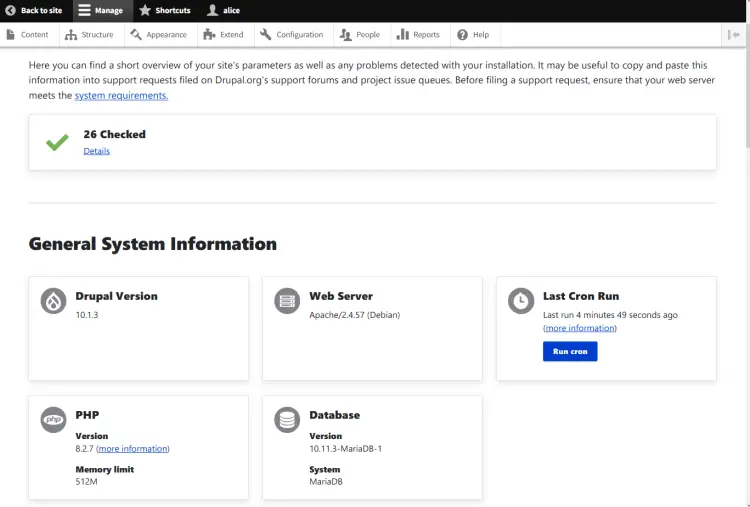This screenshot has height=507, width=750.
Task: Click the Last Cron Run clock icon
Action: [x=521, y=300]
